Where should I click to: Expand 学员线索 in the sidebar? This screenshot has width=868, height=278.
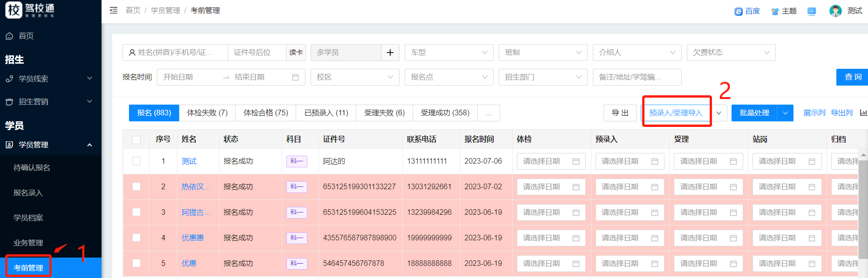click(x=51, y=79)
